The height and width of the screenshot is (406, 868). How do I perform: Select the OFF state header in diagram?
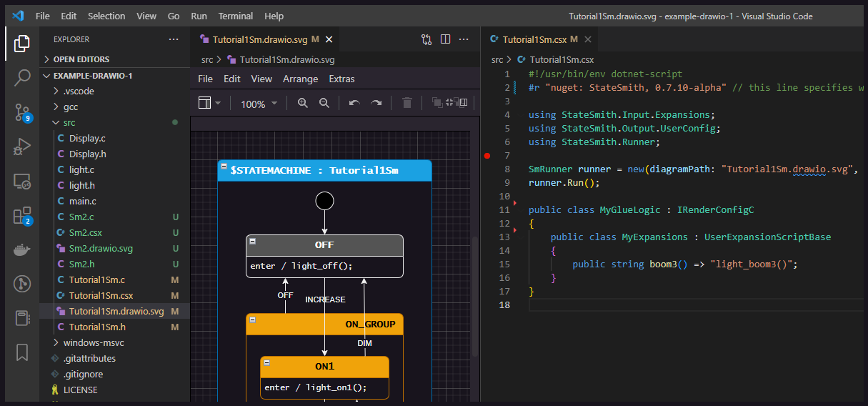pos(324,245)
